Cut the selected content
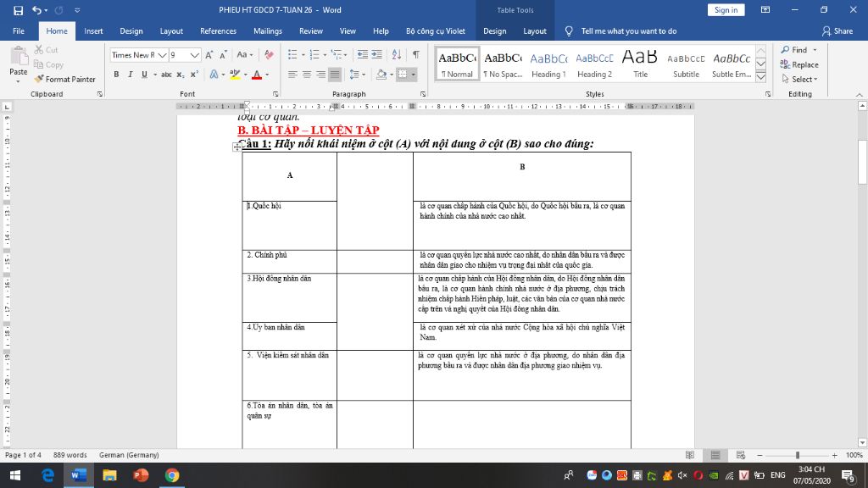 [47, 50]
